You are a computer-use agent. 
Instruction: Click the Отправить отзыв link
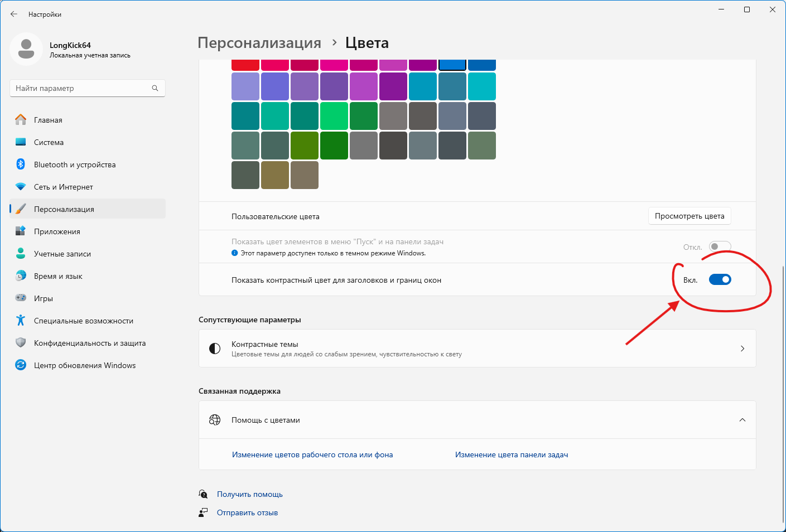247,512
